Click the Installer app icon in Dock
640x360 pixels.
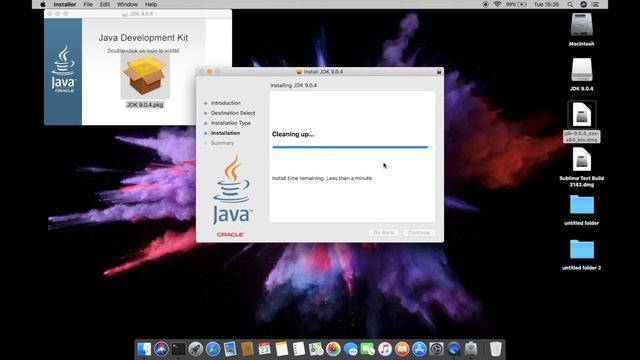[x=471, y=349]
